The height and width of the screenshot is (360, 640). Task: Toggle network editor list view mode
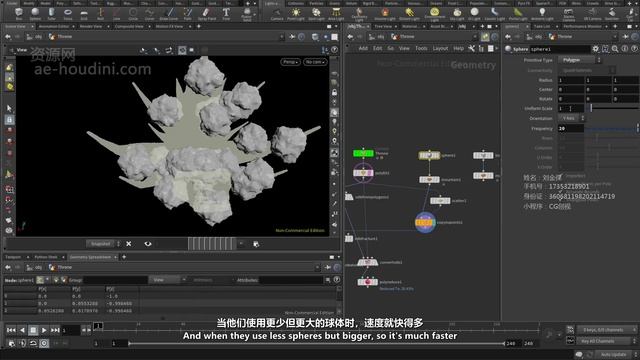(x=481, y=49)
